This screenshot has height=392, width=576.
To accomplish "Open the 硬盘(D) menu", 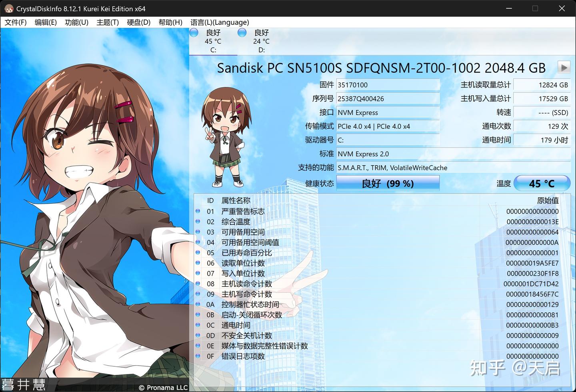I will [x=138, y=22].
